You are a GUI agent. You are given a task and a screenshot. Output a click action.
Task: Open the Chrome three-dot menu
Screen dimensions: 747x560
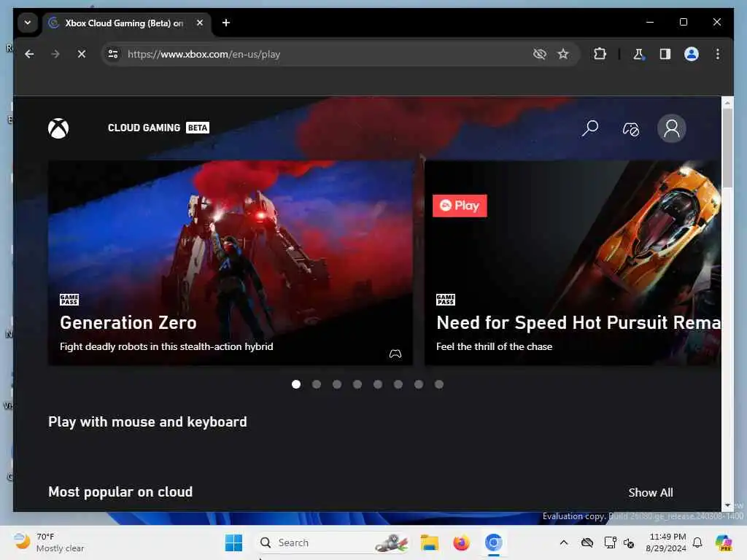(x=718, y=54)
